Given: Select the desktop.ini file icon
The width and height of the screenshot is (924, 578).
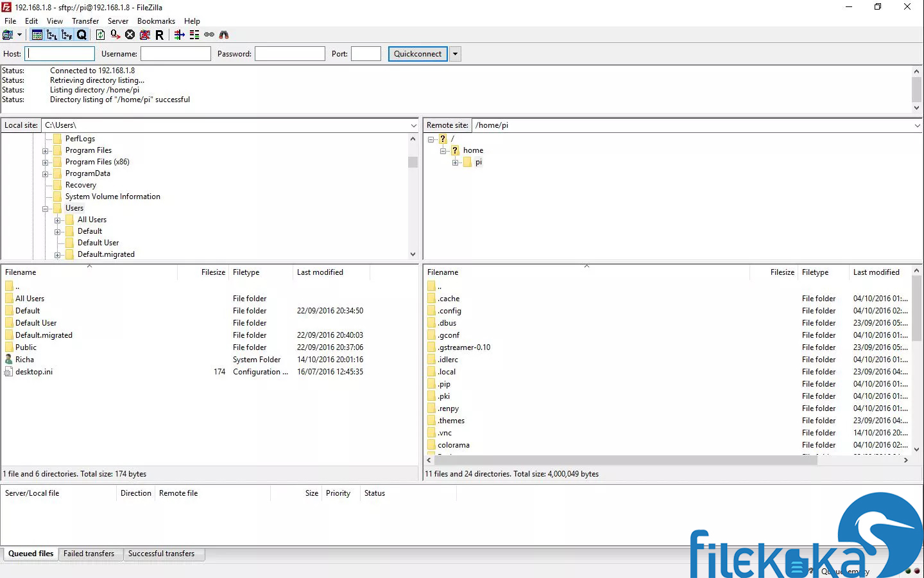Looking at the screenshot, I should [9, 372].
